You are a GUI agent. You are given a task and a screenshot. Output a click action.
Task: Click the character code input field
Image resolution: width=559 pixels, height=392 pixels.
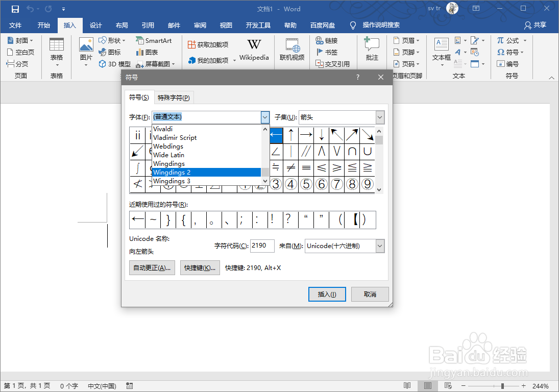pos(262,246)
